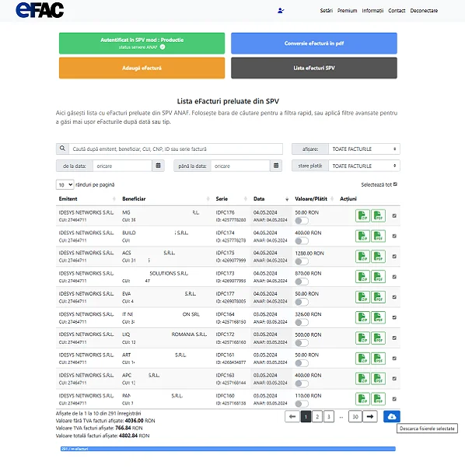Open calendar picker for 'de la data'
Screen dimensions: 465x476
[x=158, y=166]
